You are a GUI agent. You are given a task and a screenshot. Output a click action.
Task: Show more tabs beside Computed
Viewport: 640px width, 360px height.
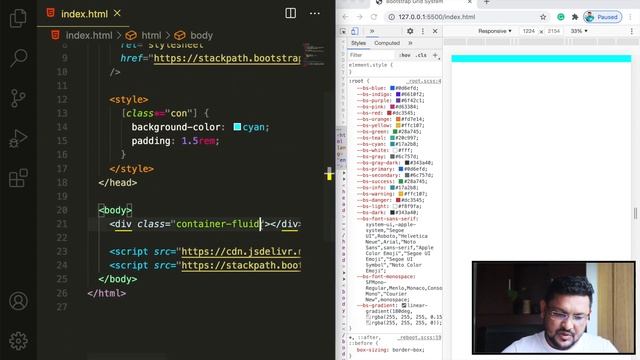point(410,43)
